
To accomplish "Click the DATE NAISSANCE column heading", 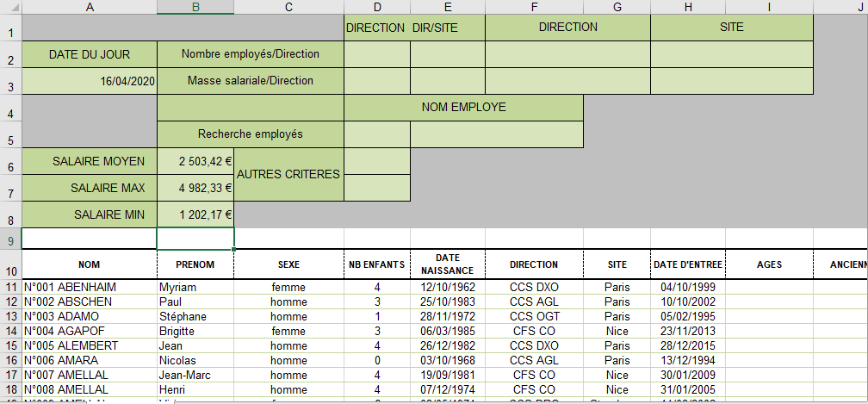I will 447,264.
